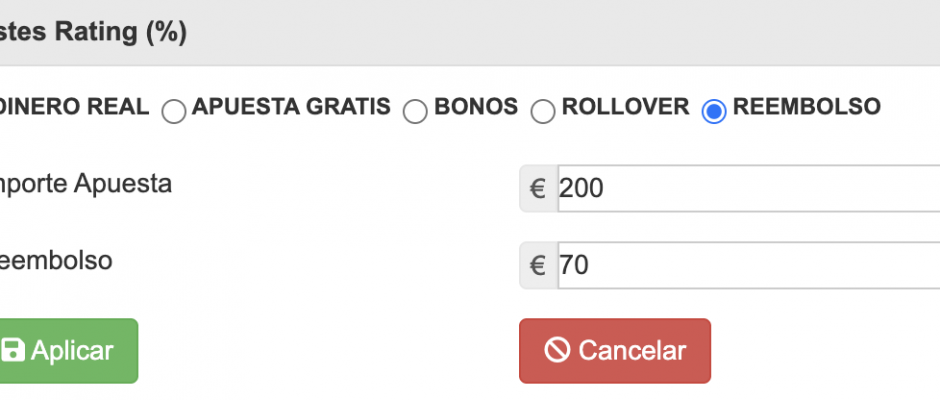Click the ban icon on Cancelar
The image size is (940, 400).
point(557,351)
